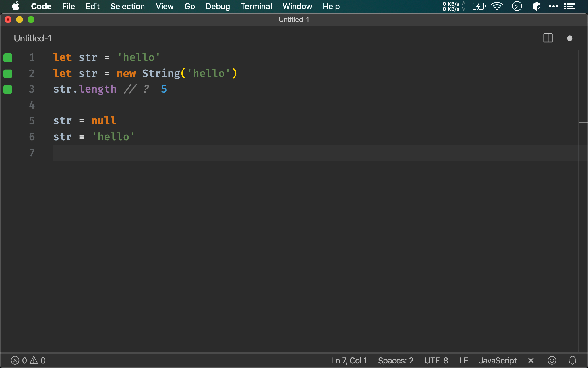The height and width of the screenshot is (368, 588).
Task: Open the UTF-8 encoding selector
Action: (x=436, y=360)
